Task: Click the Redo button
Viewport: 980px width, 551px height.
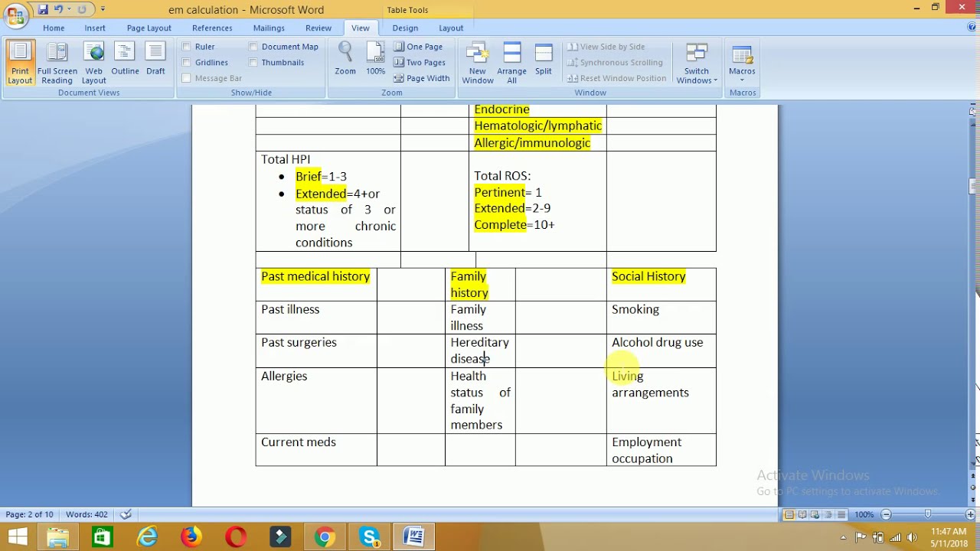Action: (82, 9)
